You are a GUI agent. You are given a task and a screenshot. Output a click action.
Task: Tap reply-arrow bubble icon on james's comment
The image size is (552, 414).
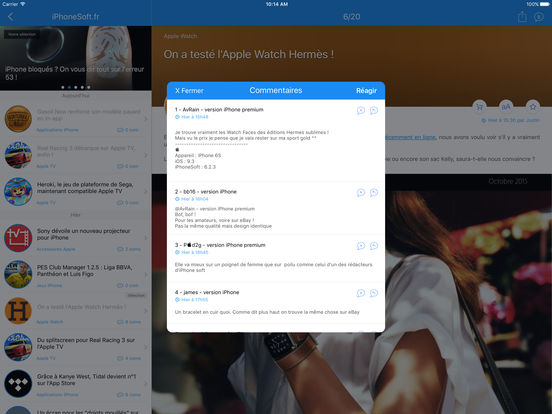[x=374, y=293]
